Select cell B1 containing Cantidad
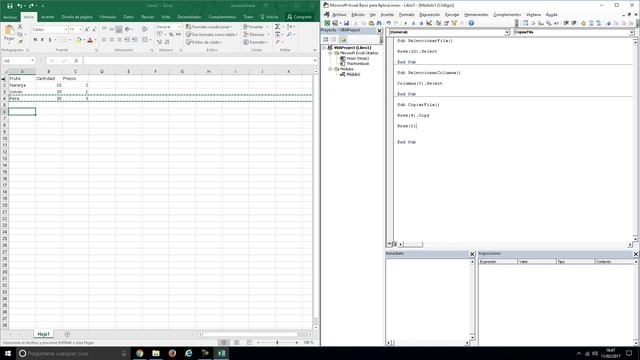Image resolution: width=640 pixels, height=360 pixels. click(x=49, y=78)
